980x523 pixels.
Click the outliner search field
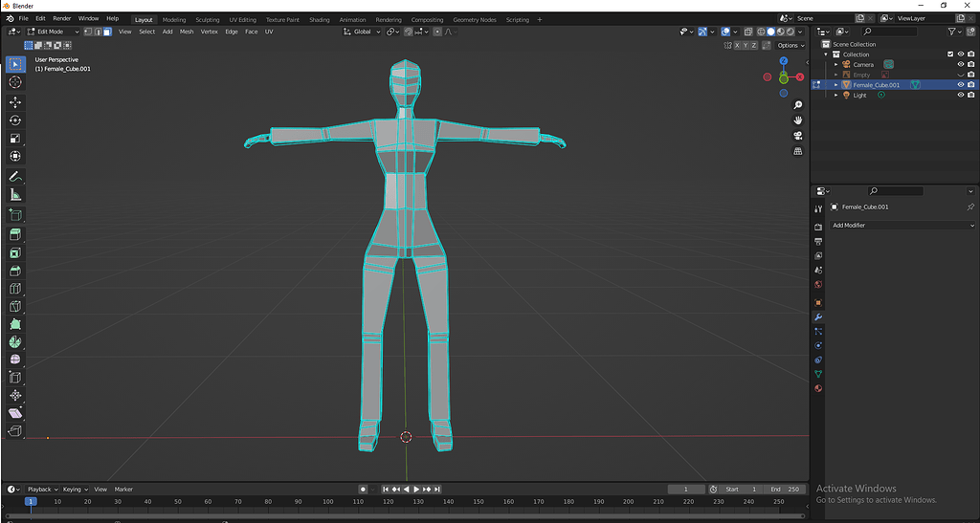889,32
